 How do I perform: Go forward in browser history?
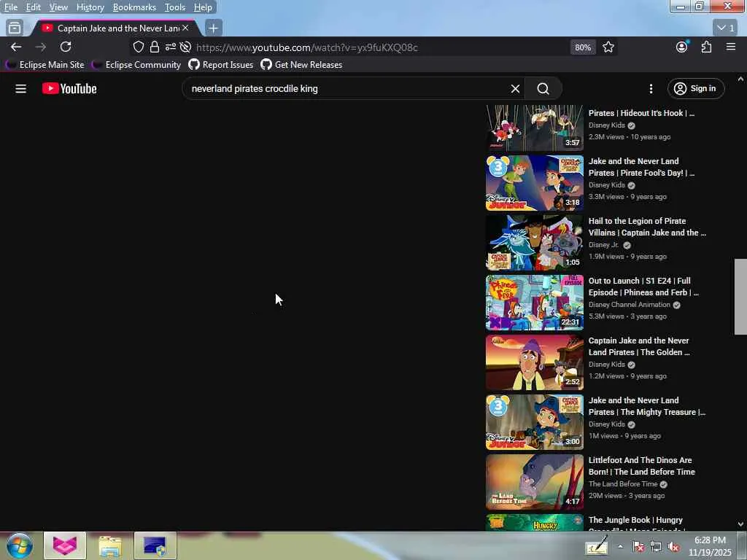coord(41,47)
